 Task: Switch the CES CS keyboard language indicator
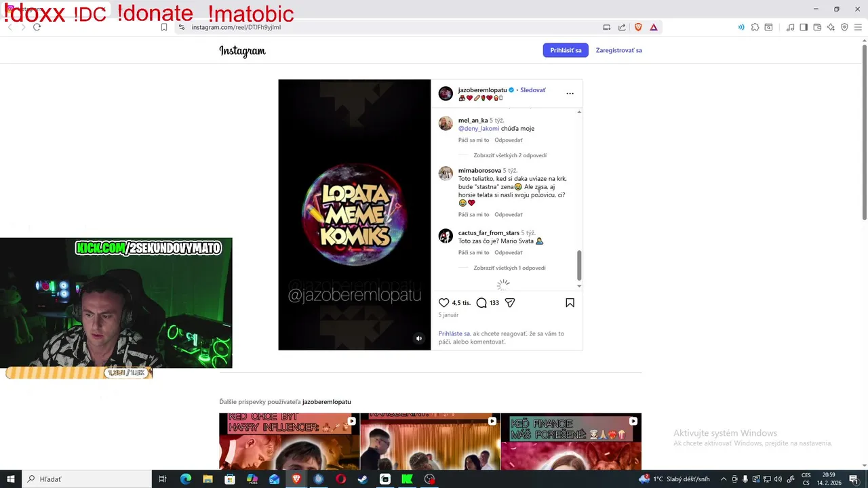coord(806,479)
